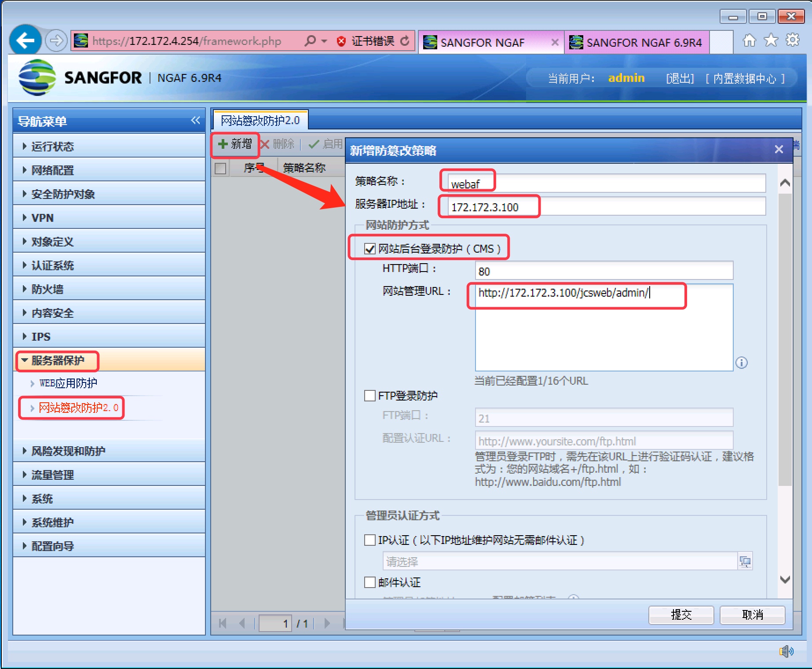812x669 pixels.
Task: Click the 策略名称 column header
Action: [x=304, y=168]
